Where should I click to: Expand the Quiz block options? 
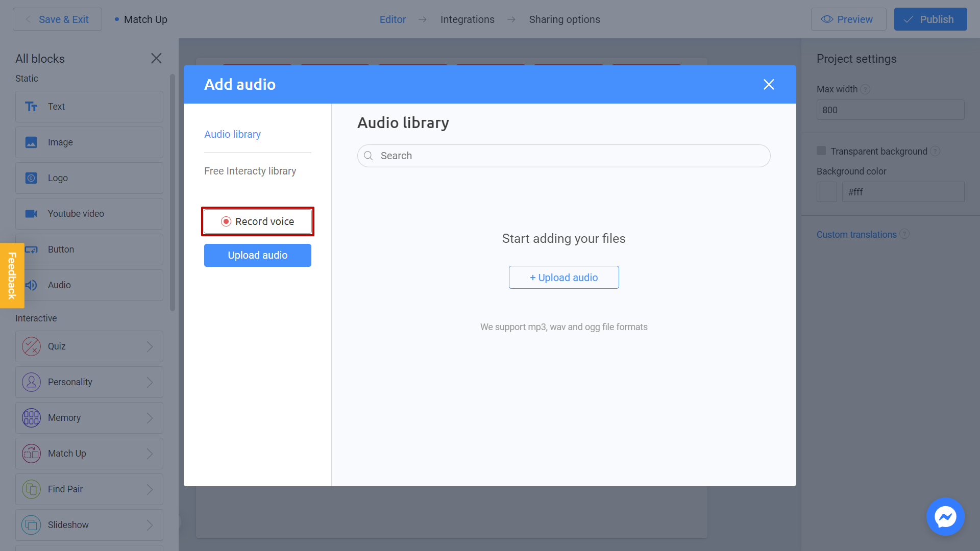tap(150, 346)
